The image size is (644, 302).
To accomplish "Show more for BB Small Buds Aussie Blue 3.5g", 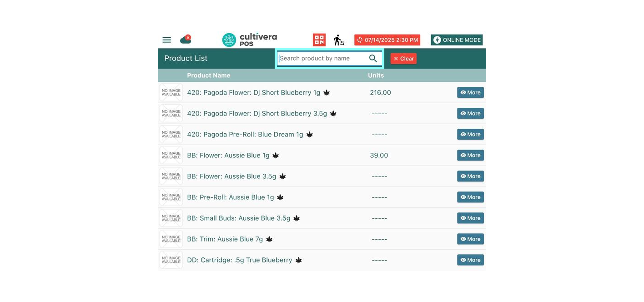I will (470, 218).
